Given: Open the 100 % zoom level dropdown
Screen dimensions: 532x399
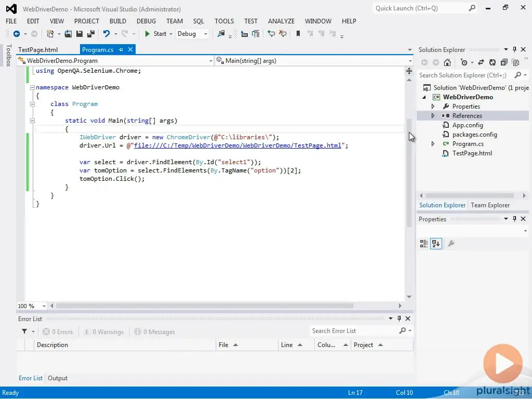Looking at the screenshot, I should (x=44, y=306).
